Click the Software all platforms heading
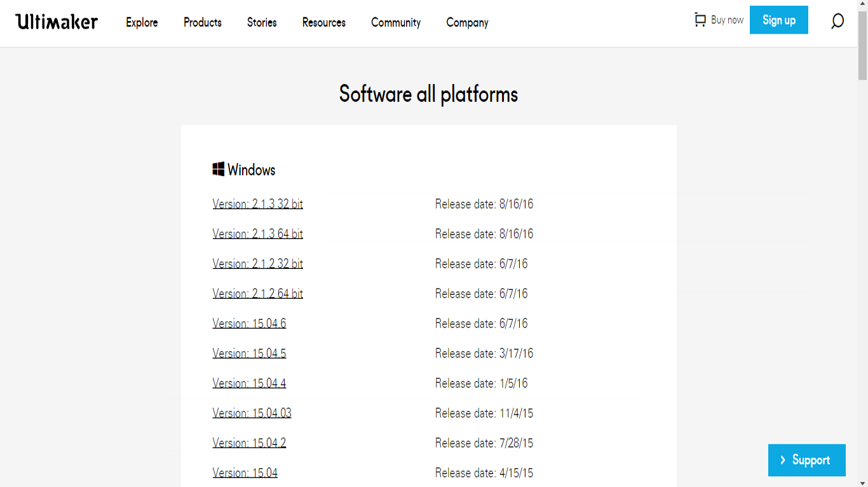Image resolution: width=868 pixels, height=487 pixels. (x=428, y=94)
